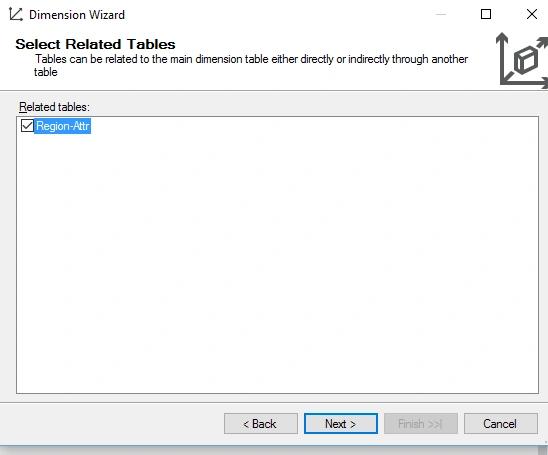548x455 pixels.
Task: Cancel the Dimension Wizard
Action: pos(500,424)
